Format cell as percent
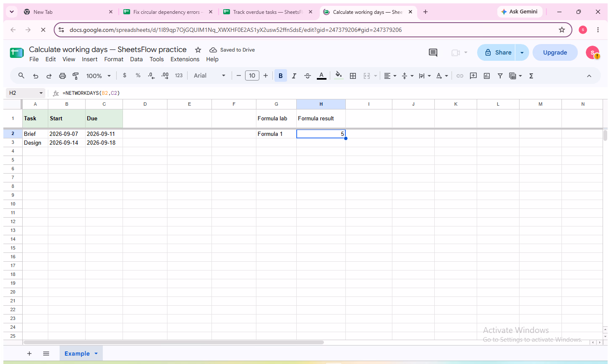Image resolution: width=611 pixels, height=364 pixels. [x=138, y=76]
